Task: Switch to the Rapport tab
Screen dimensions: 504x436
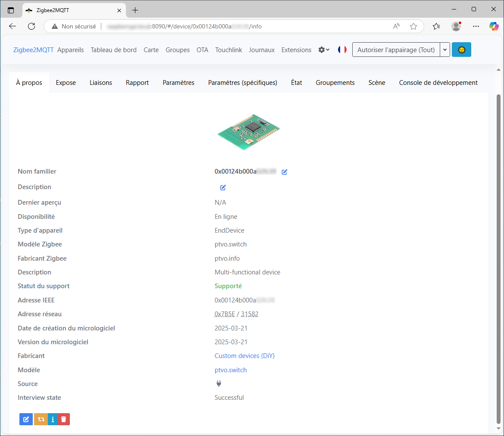Action: (x=137, y=83)
